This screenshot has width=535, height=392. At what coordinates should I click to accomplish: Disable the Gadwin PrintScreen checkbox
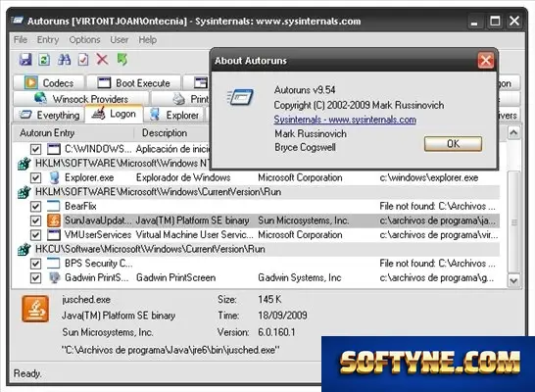click(35, 278)
